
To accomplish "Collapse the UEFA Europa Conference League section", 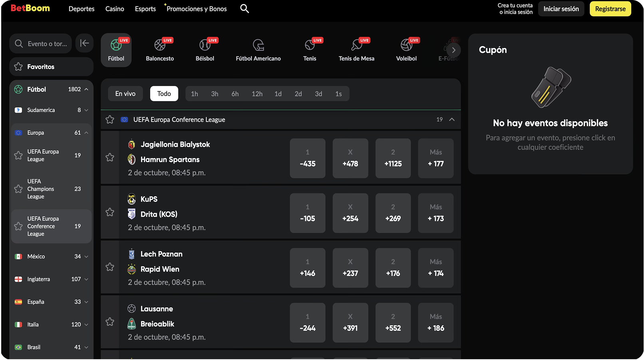I will [452, 120].
